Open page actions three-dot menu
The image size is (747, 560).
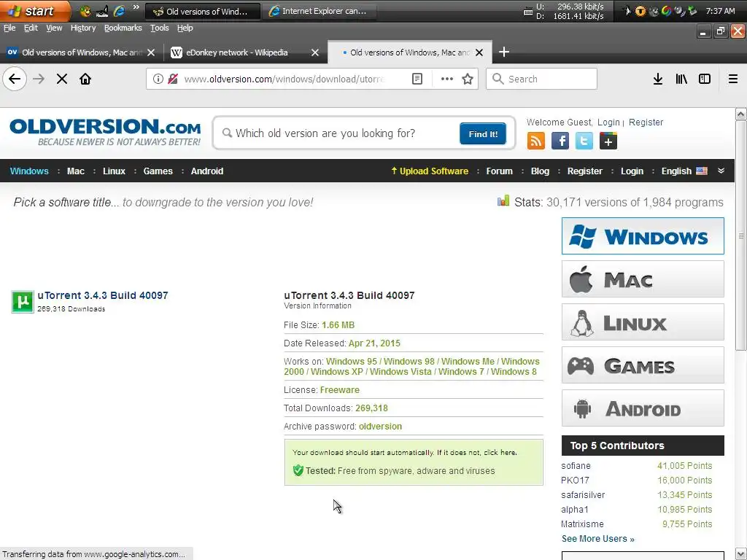pyautogui.click(x=447, y=79)
